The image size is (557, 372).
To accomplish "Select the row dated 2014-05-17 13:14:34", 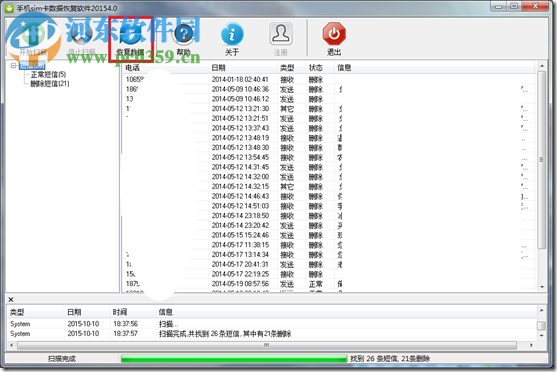I will tap(329, 254).
